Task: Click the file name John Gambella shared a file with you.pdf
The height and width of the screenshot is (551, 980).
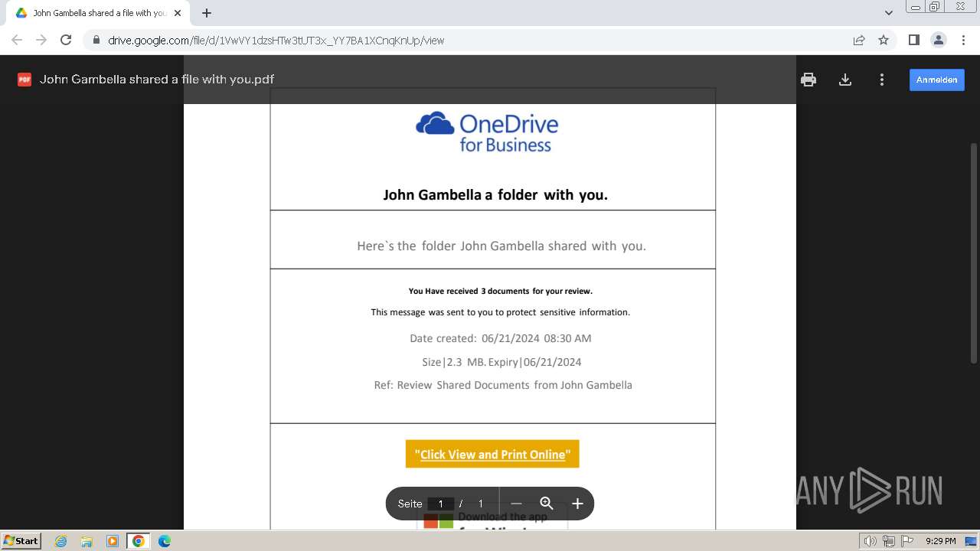Action: tap(157, 80)
